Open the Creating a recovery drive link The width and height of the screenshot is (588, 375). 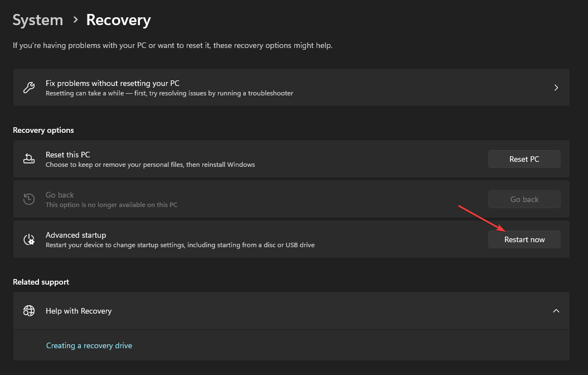point(89,345)
